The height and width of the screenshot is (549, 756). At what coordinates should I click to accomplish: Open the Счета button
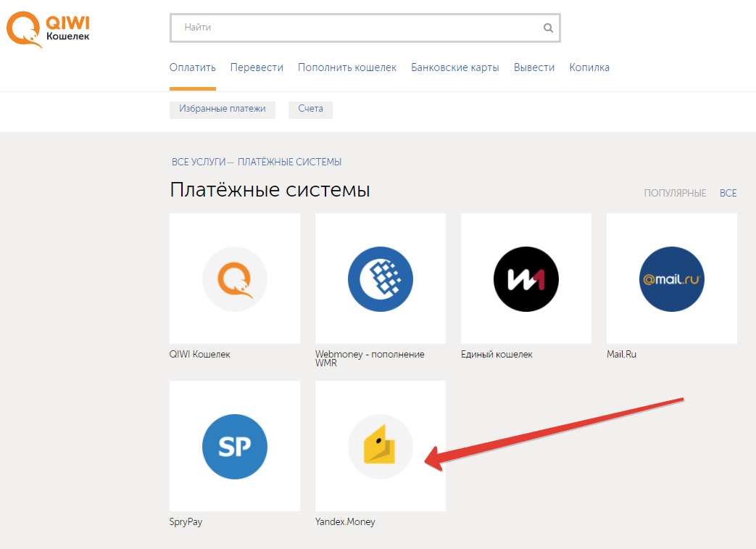[310, 110]
